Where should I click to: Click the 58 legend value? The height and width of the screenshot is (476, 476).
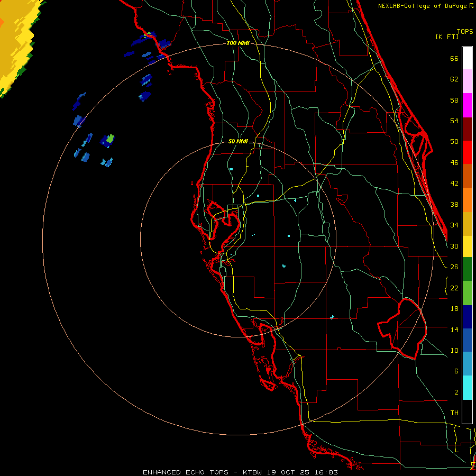pos(454,100)
